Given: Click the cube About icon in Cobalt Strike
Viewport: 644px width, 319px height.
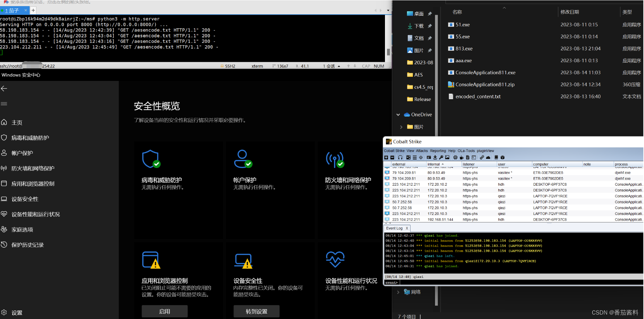Looking at the screenshot, I should 502,157.
